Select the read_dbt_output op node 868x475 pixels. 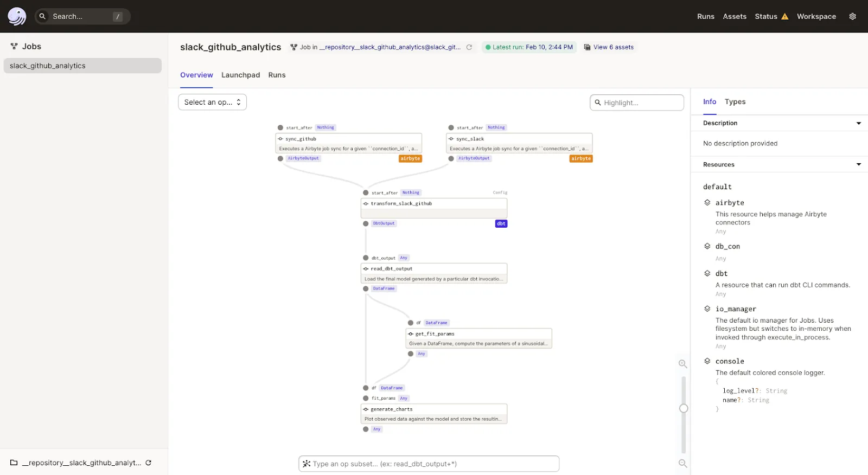pyautogui.click(x=434, y=273)
